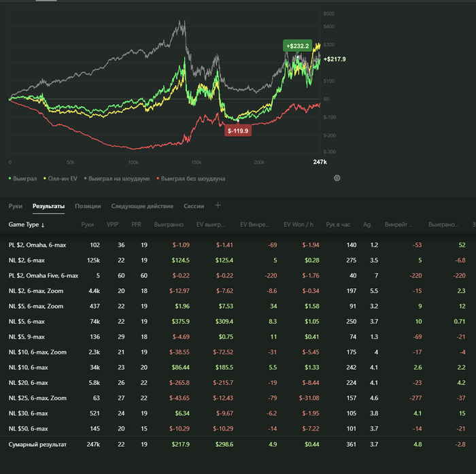Open the chart settings gear icon

click(337, 178)
